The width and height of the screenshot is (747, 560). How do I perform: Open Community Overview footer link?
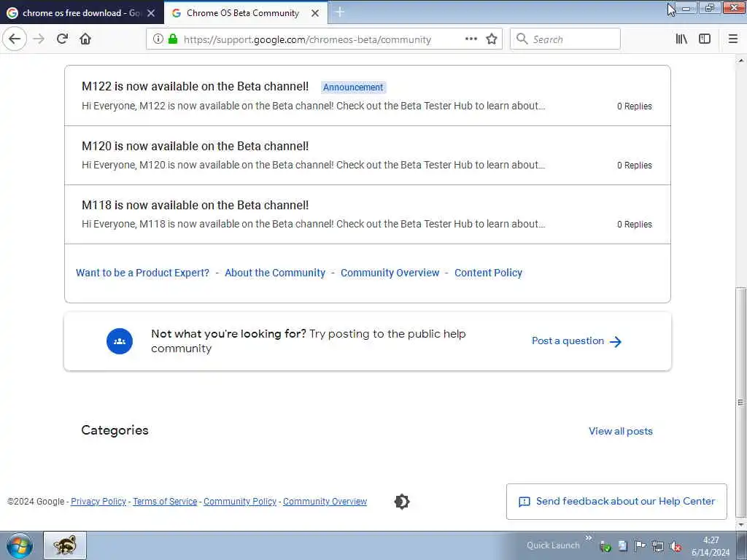pos(325,502)
